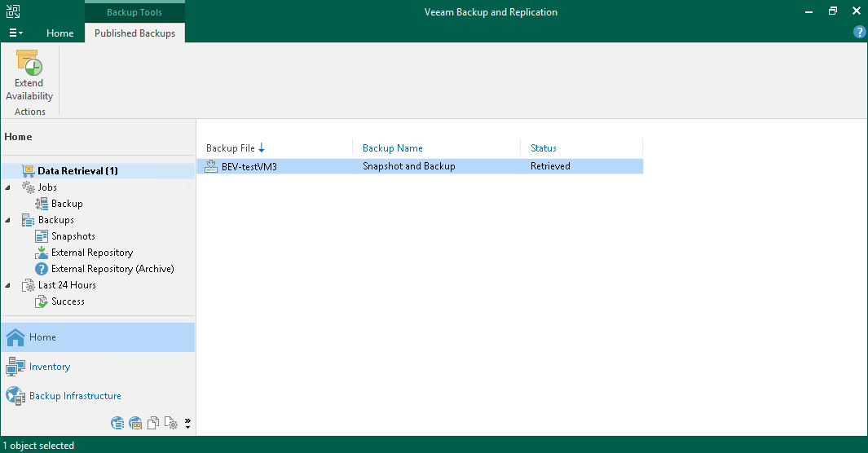Select External Repository (Archive) node
The image size is (868, 453).
(x=112, y=269)
